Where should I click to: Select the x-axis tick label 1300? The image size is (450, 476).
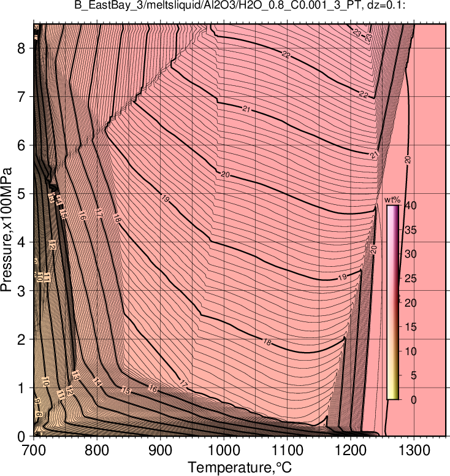414,450
